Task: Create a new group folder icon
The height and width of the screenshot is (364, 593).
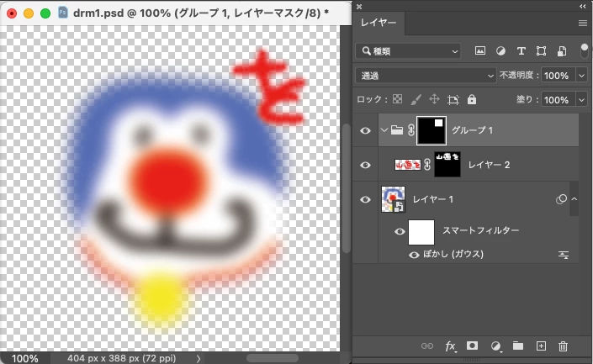Action: (518, 346)
